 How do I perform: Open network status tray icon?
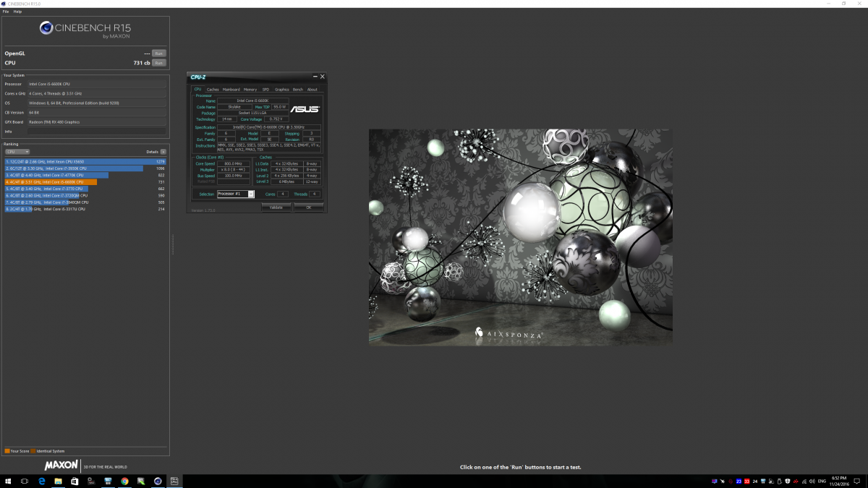pos(804,481)
